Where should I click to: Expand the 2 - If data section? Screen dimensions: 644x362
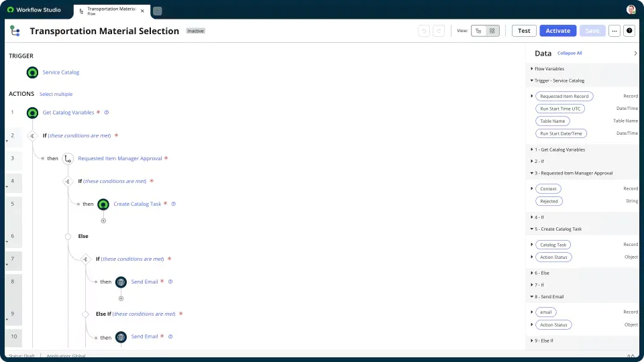(532, 162)
